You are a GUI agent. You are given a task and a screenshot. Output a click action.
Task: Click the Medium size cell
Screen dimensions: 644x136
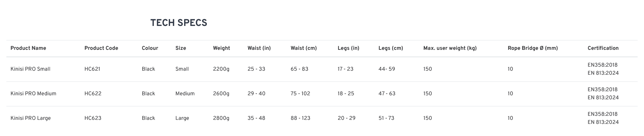point(185,94)
